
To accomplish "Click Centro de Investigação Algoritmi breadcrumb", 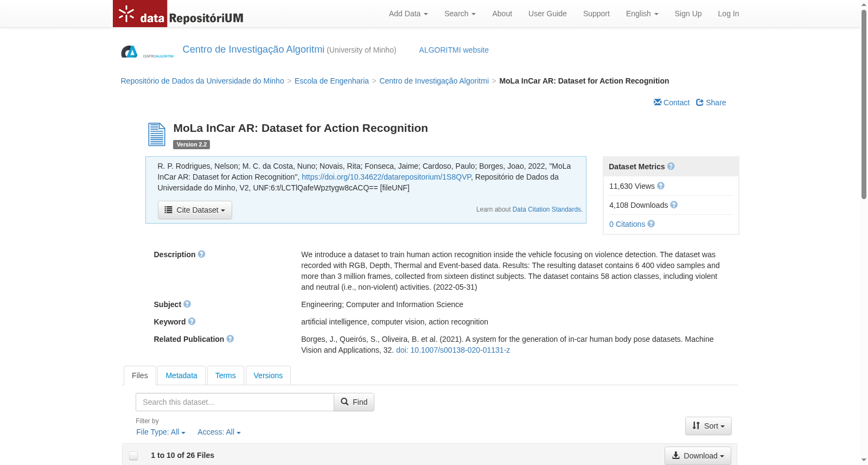I will 434,81.
